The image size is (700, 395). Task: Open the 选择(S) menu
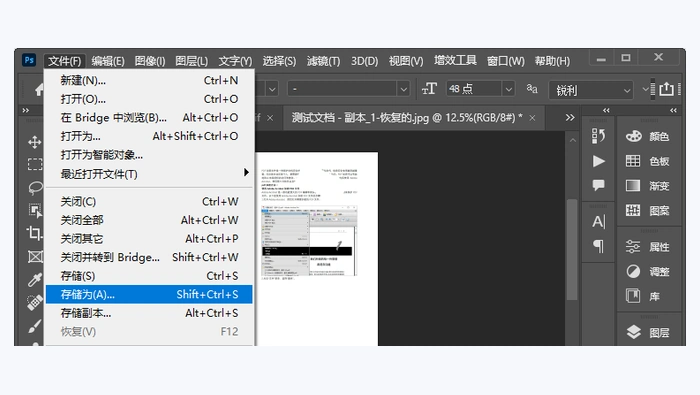(279, 61)
